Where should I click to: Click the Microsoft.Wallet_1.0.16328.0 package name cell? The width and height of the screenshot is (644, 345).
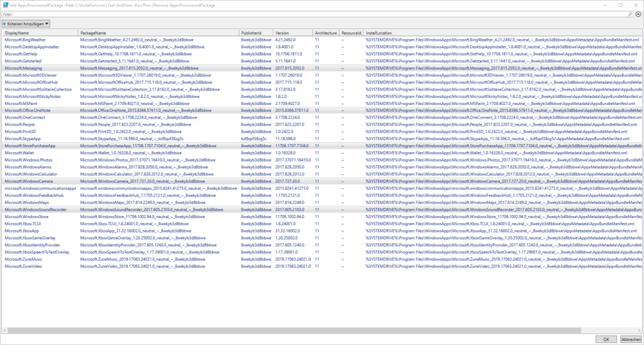(x=130, y=153)
